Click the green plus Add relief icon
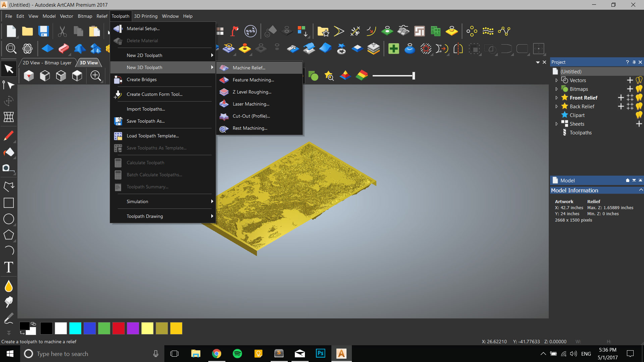 tap(393, 49)
